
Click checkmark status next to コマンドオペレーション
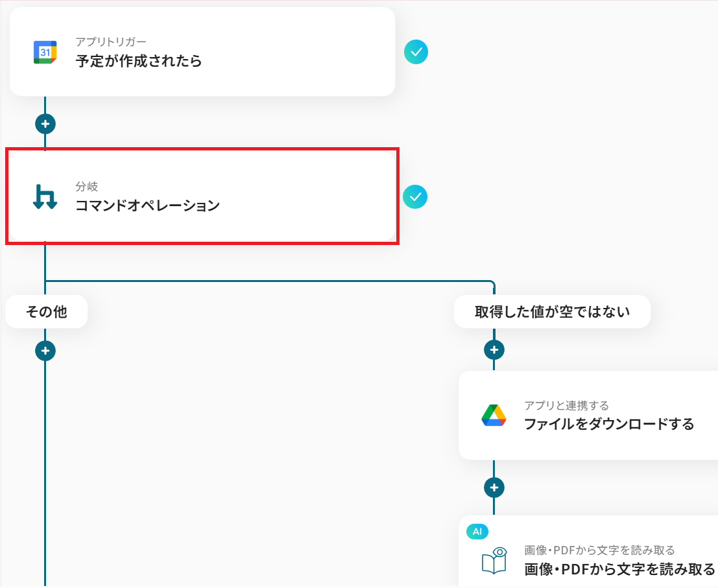point(415,196)
